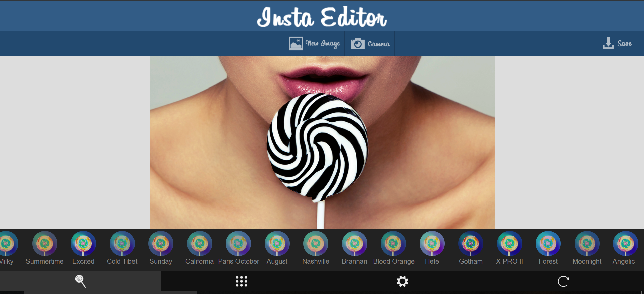Screen dimensions: 644x294
Task: Click the 'Forest' filter name
Action: tap(548, 261)
